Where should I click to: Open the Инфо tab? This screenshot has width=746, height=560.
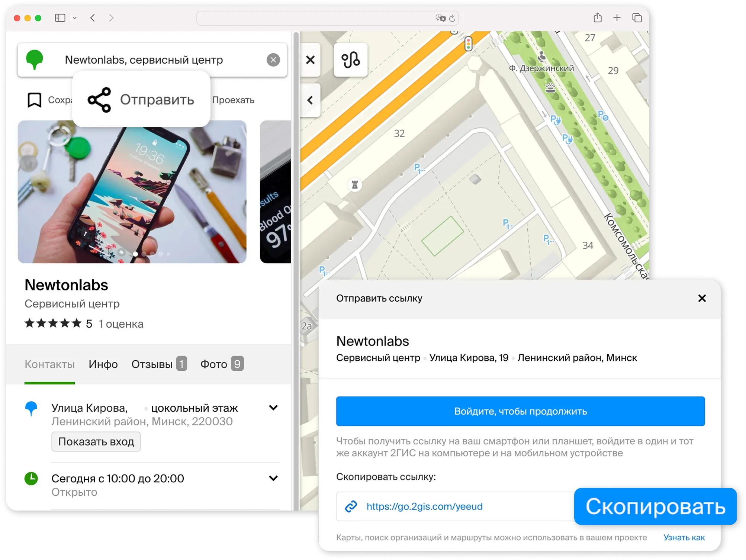103,364
